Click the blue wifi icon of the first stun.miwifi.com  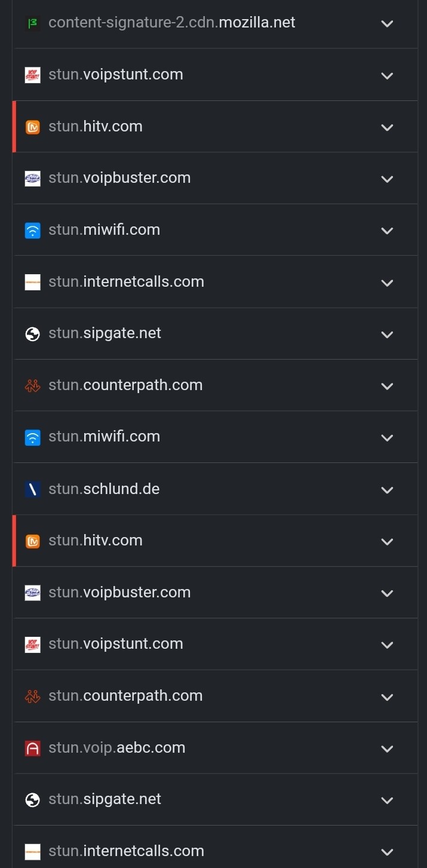(x=32, y=230)
